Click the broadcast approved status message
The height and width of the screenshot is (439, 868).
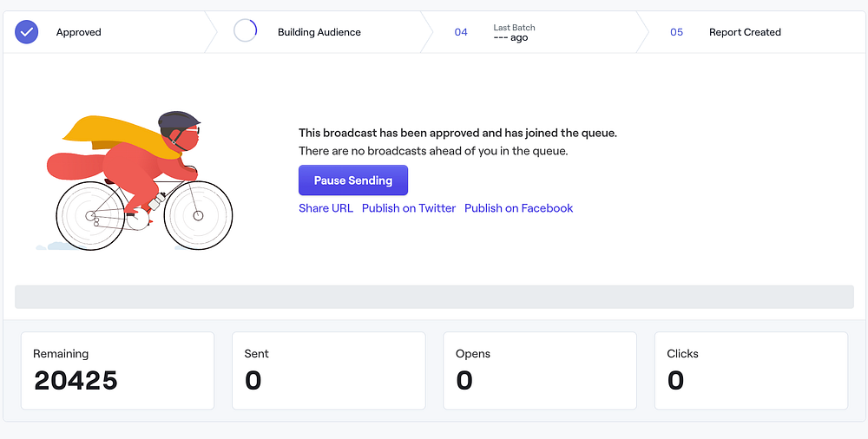pyautogui.click(x=457, y=133)
